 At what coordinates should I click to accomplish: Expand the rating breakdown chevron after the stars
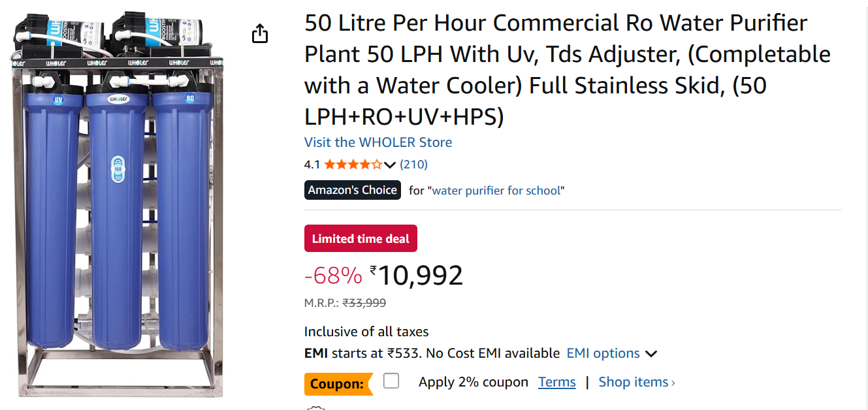point(390,165)
